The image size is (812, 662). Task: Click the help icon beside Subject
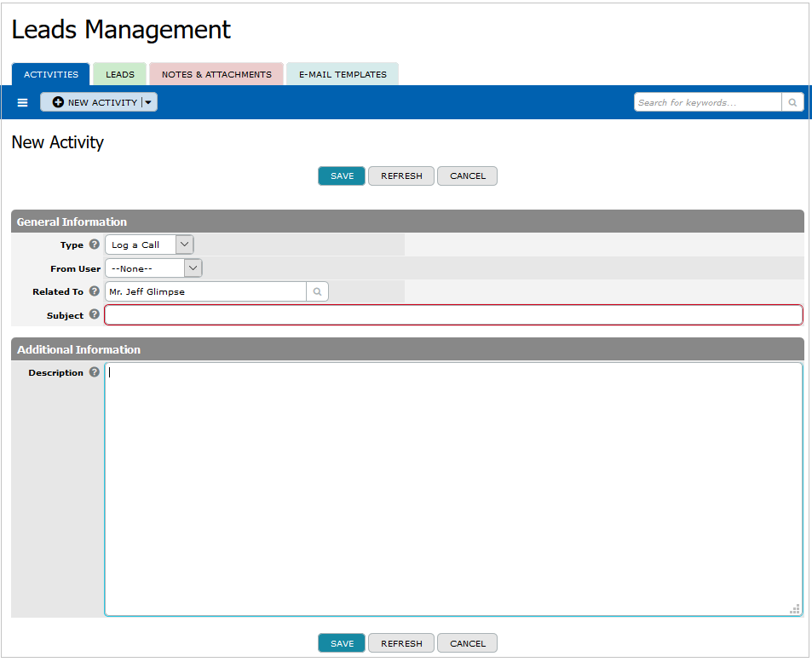[95, 314]
